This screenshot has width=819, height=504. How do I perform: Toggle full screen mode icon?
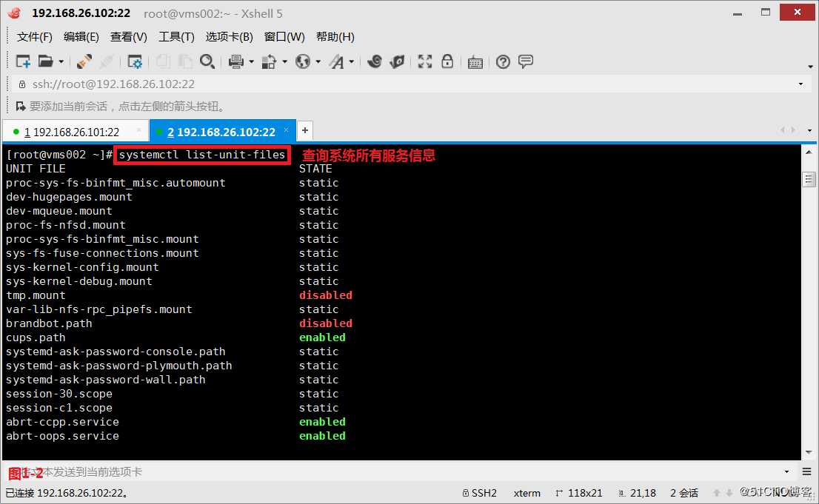point(424,61)
